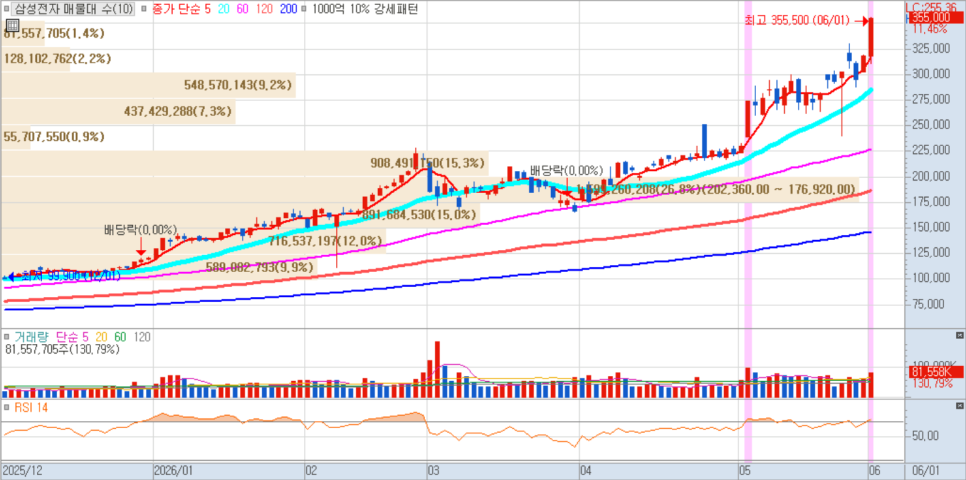The width and height of the screenshot is (966, 480).
Task: Click the 589,002,793(9.9%) volume profile bar
Action: pos(159,267)
